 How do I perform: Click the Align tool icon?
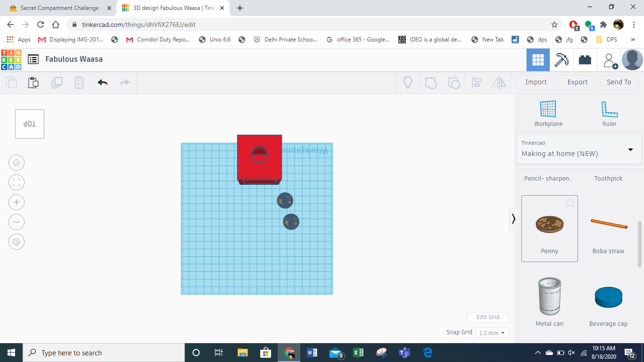point(477,82)
